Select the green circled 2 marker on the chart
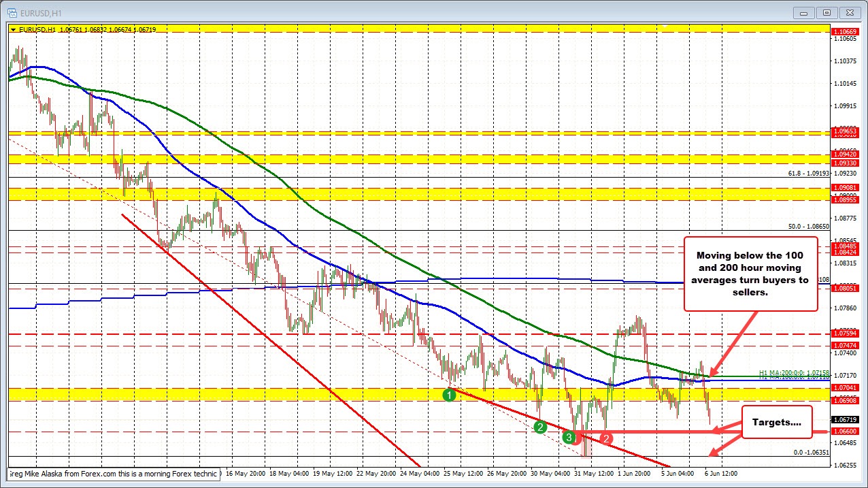Viewport: 868px width, 488px height. [539, 427]
